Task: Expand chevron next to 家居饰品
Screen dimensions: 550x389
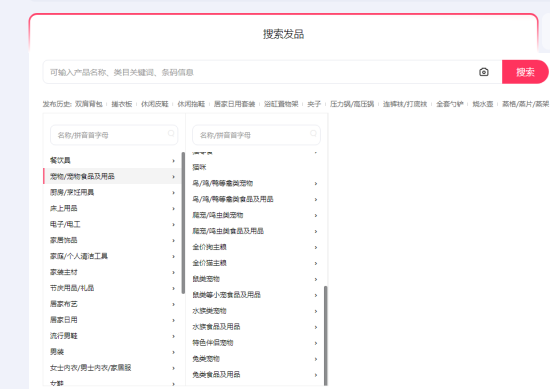Action: click(x=173, y=241)
